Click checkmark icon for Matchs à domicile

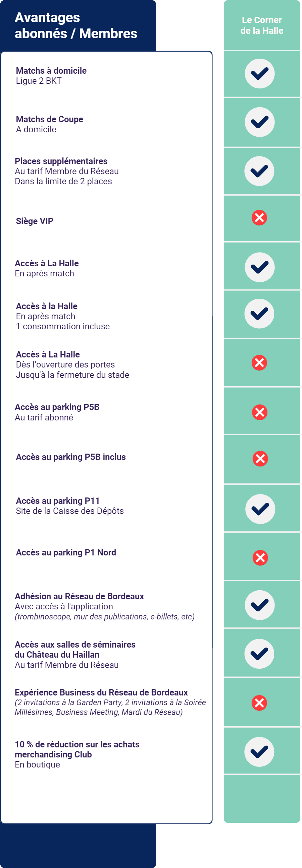click(259, 73)
